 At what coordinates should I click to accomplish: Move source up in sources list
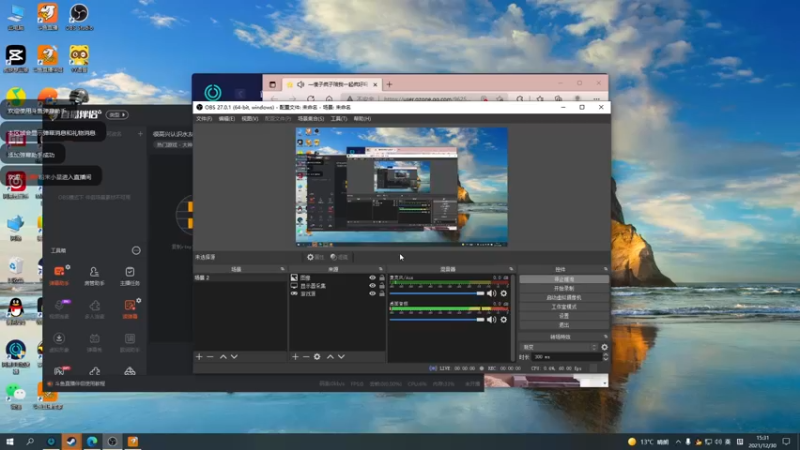pos(330,357)
